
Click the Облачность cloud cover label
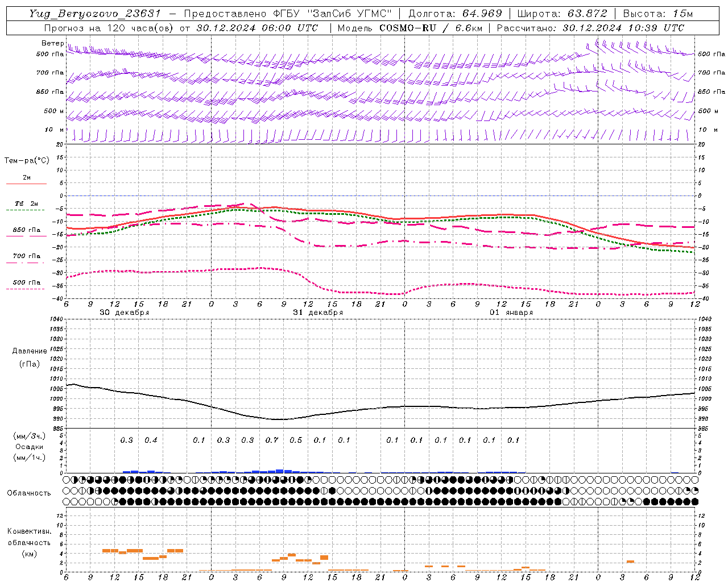pyautogui.click(x=29, y=493)
